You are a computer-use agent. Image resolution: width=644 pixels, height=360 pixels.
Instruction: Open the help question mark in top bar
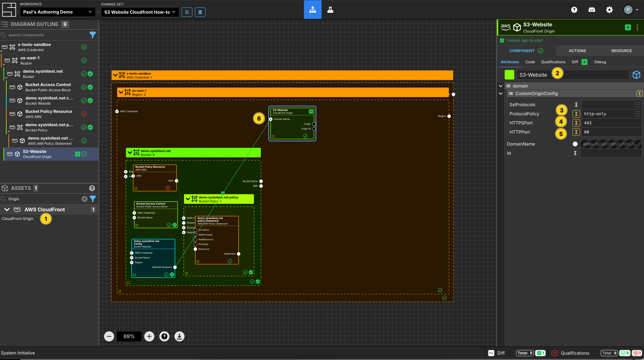point(574,10)
